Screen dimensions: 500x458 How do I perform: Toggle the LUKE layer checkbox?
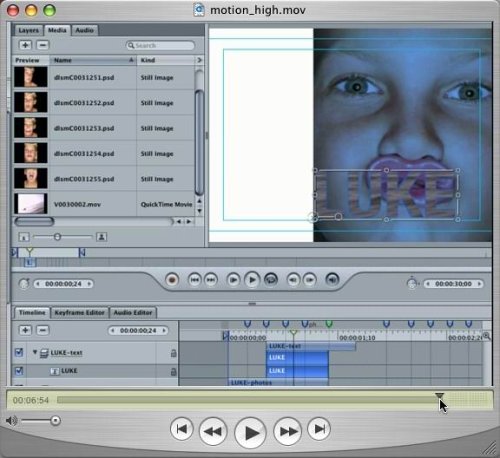19,370
